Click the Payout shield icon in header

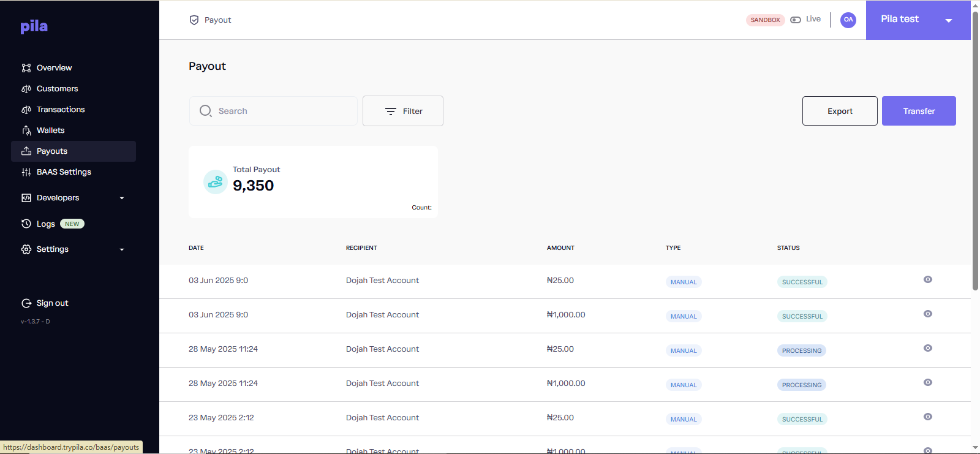(x=194, y=20)
